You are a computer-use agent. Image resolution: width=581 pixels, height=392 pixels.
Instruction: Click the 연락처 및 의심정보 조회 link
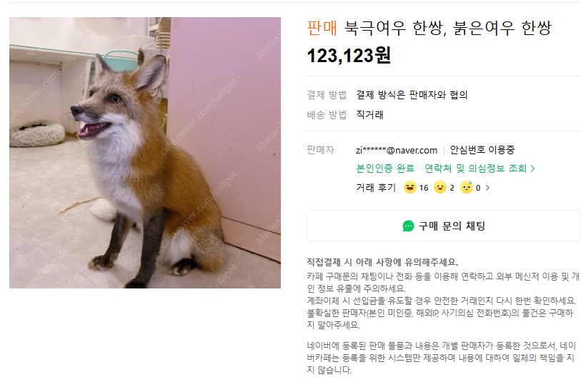tap(475, 169)
